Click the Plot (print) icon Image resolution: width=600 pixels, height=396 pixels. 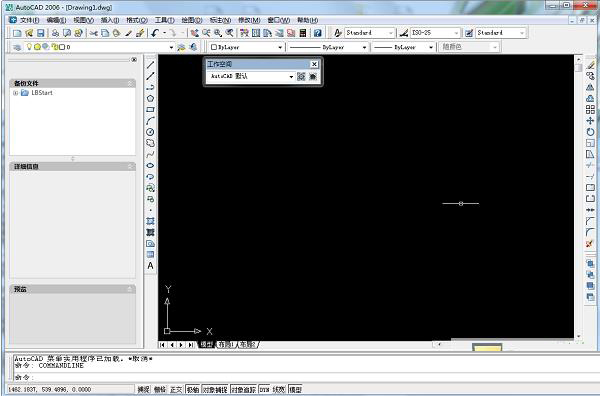tap(55, 33)
